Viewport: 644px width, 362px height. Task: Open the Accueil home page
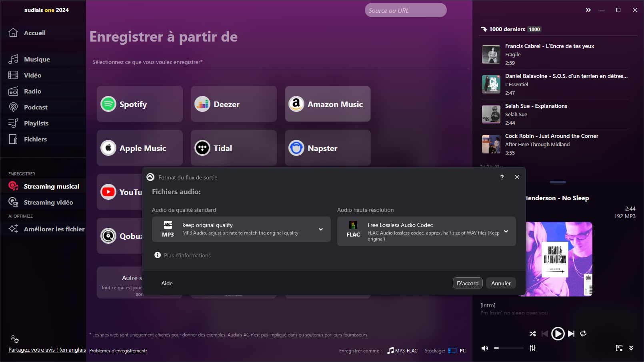pyautogui.click(x=43, y=33)
